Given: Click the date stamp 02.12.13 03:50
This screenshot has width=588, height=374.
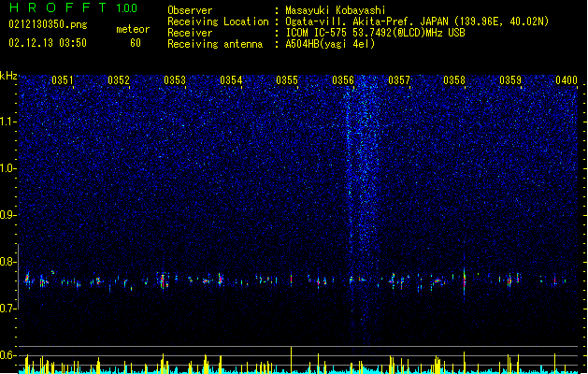Looking at the screenshot, I should 48,43.
